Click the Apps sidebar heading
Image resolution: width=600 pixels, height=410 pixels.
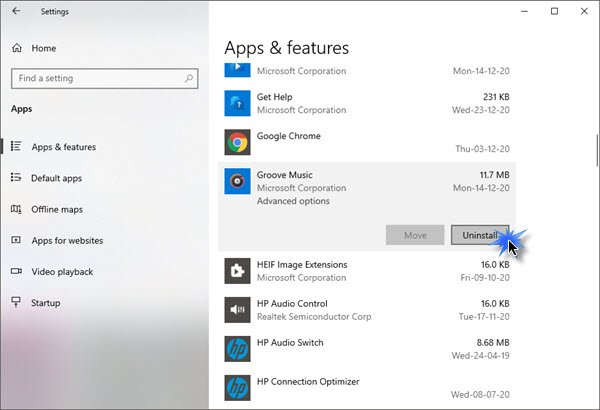pos(21,109)
